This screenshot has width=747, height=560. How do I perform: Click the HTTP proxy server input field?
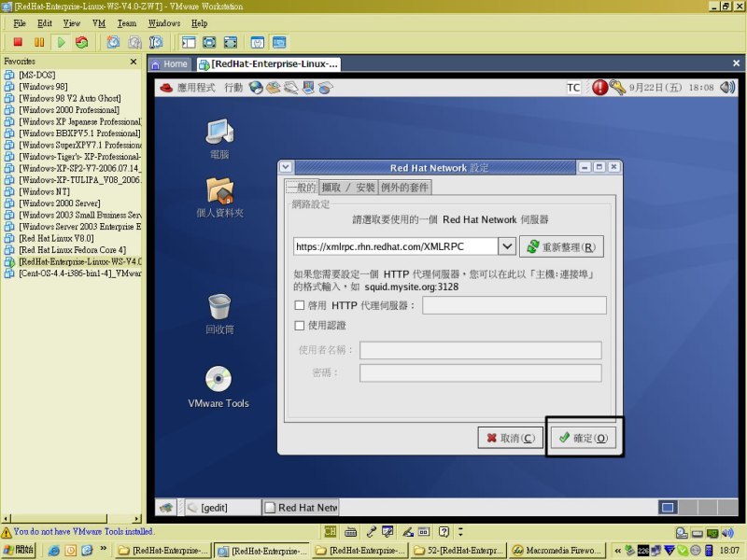pos(514,305)
